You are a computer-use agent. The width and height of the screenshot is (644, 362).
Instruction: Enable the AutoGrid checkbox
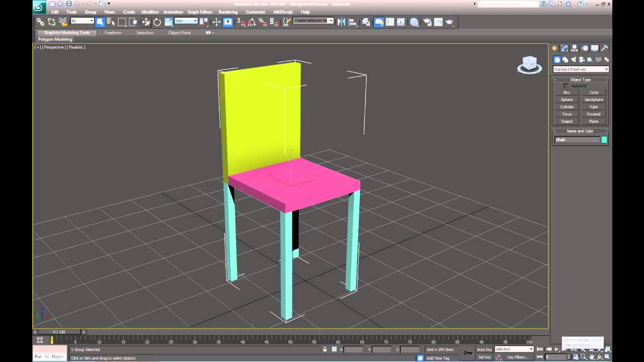pyautogui.click(x=566, y=86)
